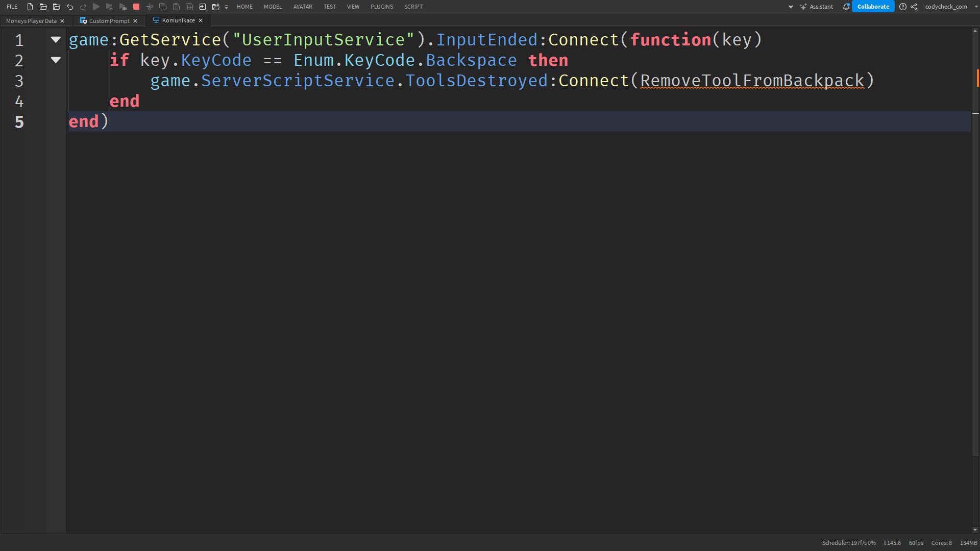
Task: Collapse the if block on line 2
Action: [56, 60]
